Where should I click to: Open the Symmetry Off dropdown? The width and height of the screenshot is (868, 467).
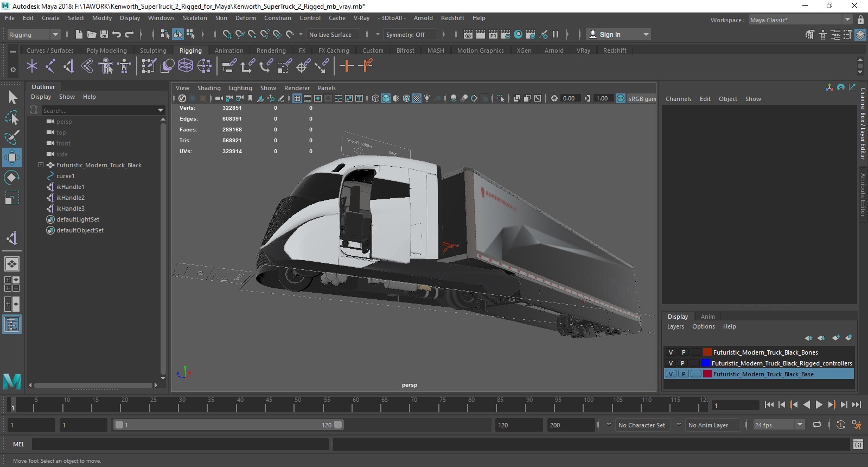click(x=410, y=34)
